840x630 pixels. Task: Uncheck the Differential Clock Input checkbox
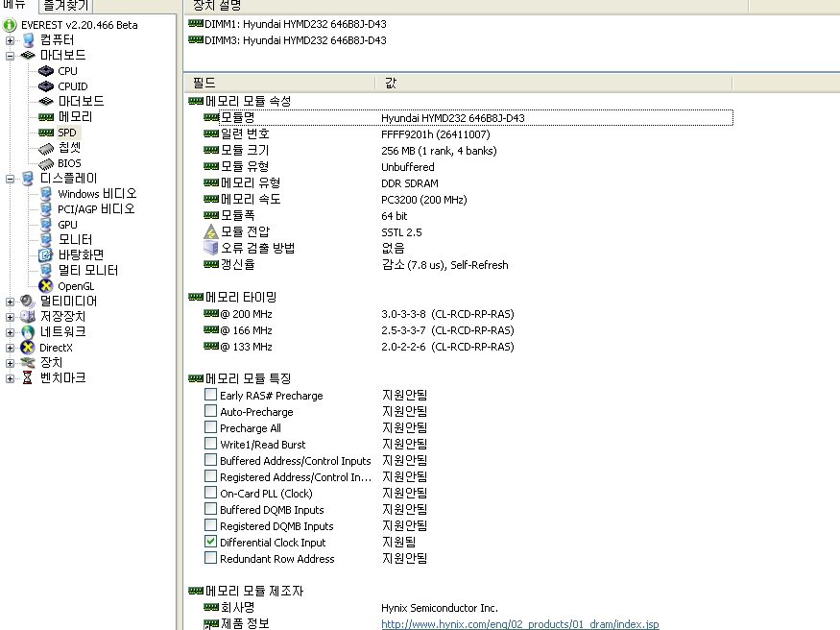pos(211,542)
